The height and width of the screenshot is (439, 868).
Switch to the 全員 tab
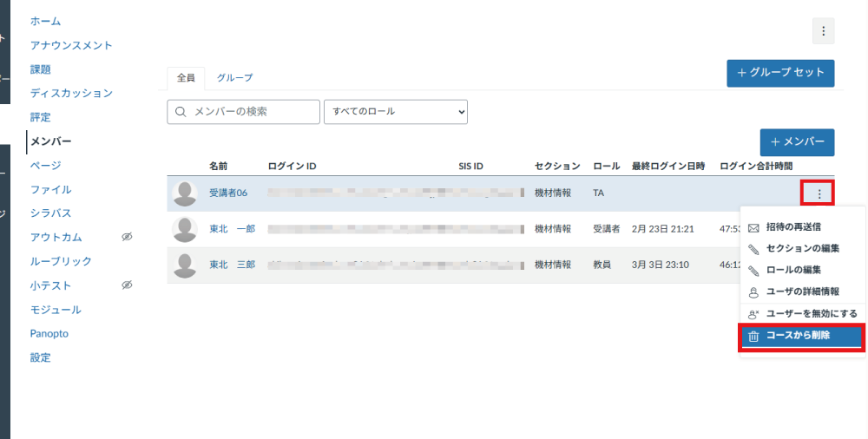pyautogui.click(x=186, y=78)
